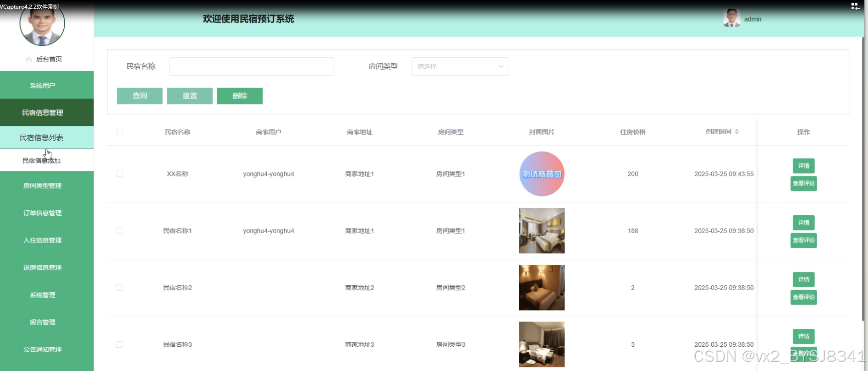Open the admin avatar in header
This screenshot has width=868, height=371.
[731, 19]
